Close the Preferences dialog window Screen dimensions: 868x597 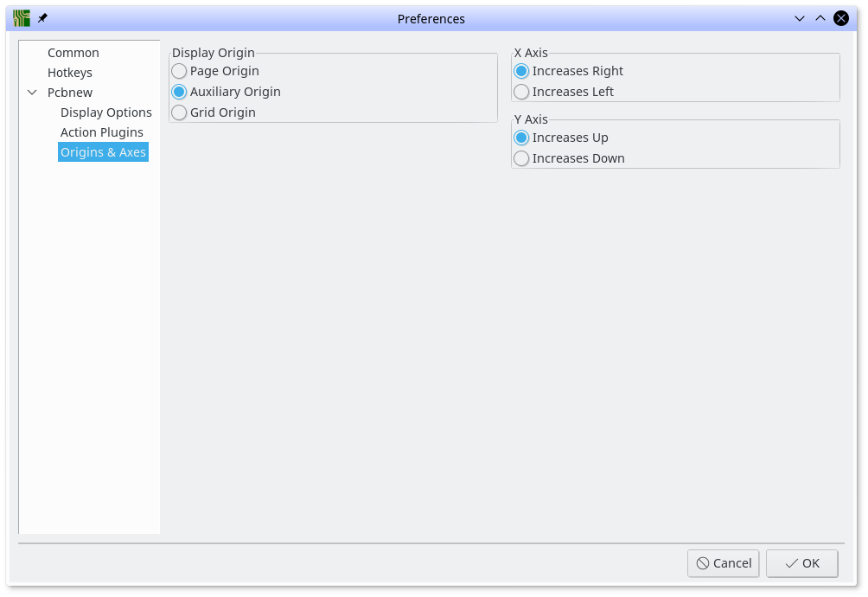tap(840, 18)
